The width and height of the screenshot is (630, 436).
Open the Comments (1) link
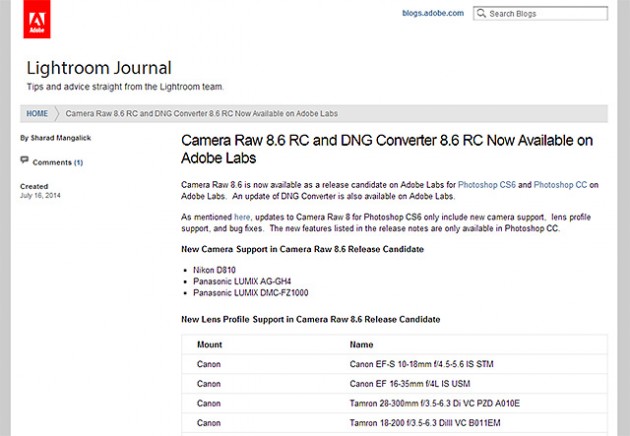(x=58, y=162)
